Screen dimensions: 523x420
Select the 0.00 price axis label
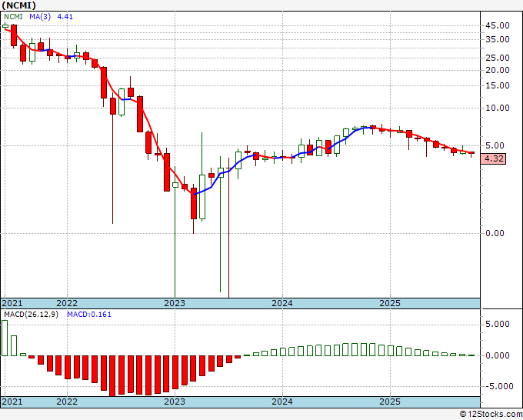(495, 233)
